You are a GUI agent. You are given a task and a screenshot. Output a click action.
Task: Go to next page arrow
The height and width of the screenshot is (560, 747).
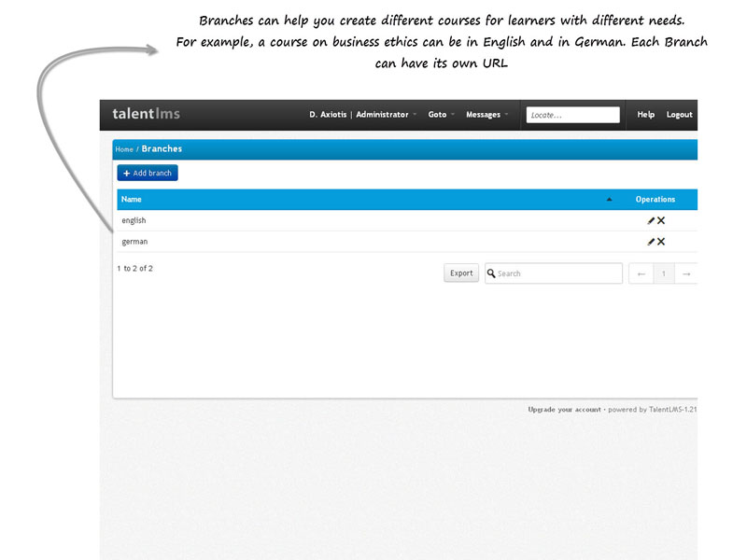click(x=686, y=273)
